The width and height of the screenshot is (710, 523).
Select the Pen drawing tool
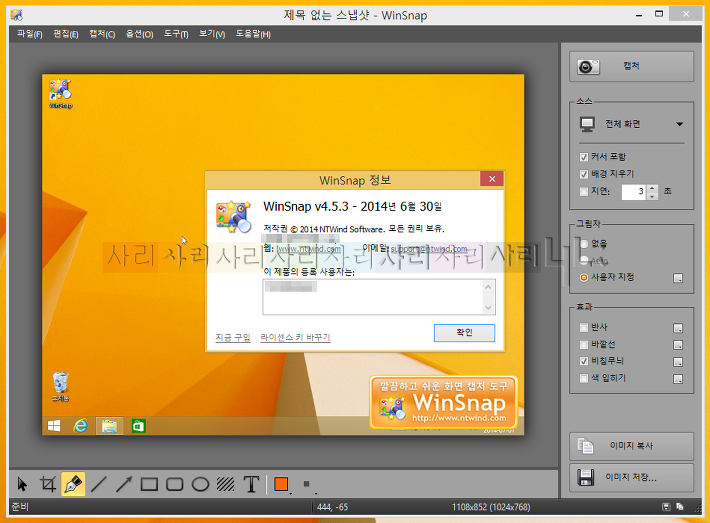pyautogui.click(x=73, y=484)
